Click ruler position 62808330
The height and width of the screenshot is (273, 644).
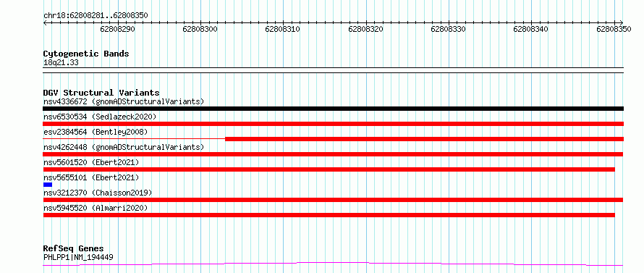point(449,29)
